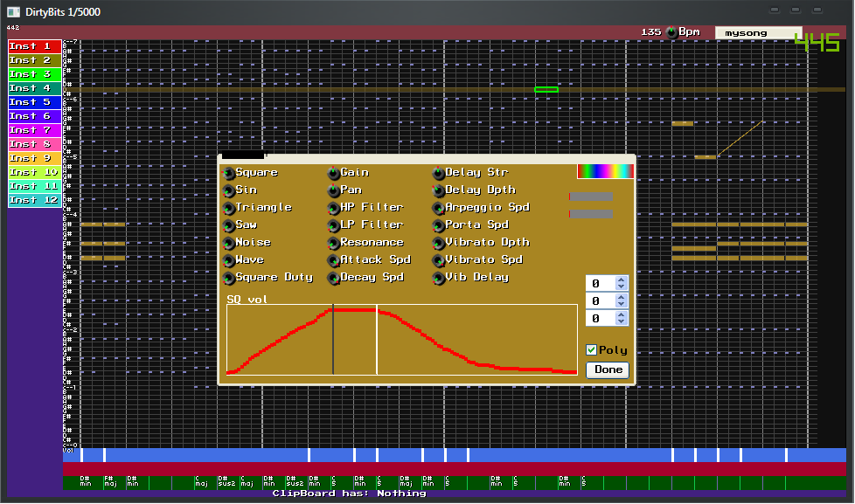Click the Wave knob
Viewport: 855px width, 504px height.
pyautogui.click(x=228, y=260)
